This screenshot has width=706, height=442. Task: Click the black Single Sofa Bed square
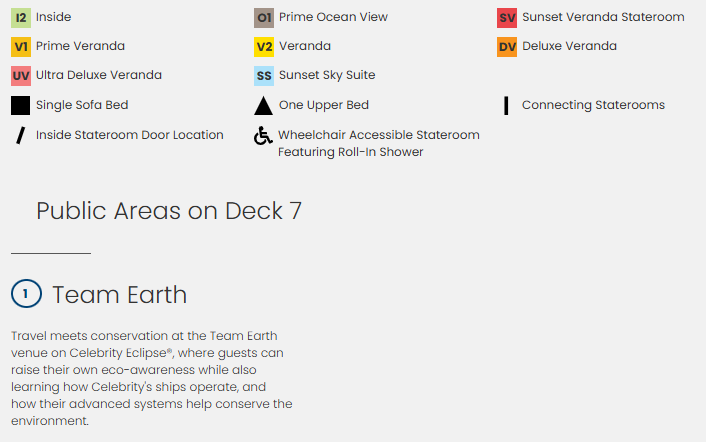point(21,105)
